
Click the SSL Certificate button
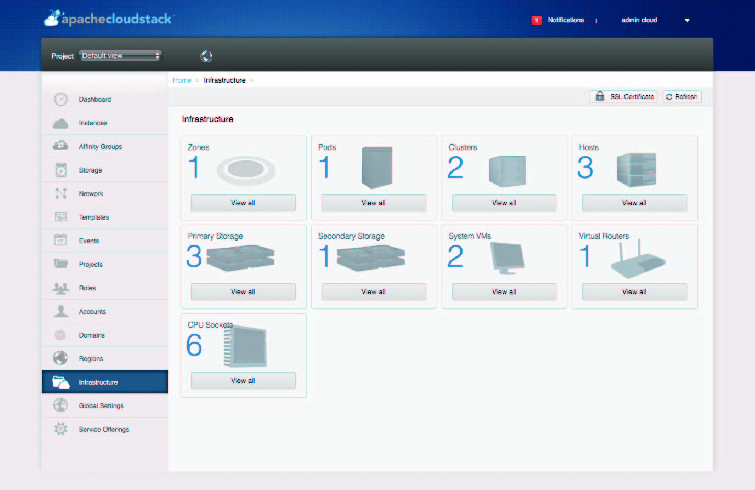[x=624, y=97]
